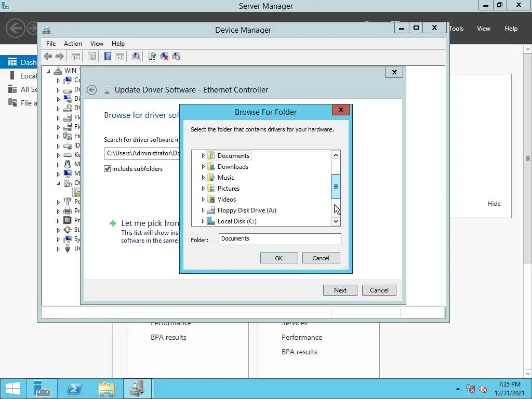Image resolution: width=532 pixels, height=399 pixels.
Task: Click Show/Hide Console Tree toolbar icon
Action: coord(76,56)
